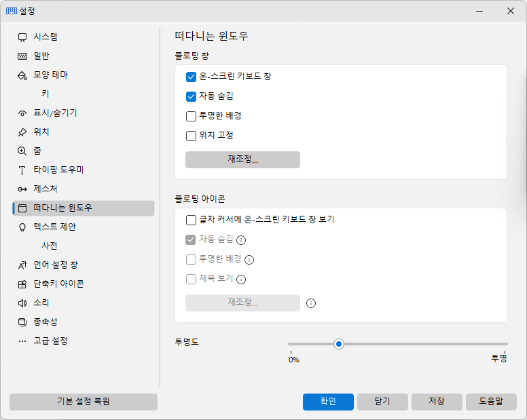
Task: Open 줌 settings page
Action: point(84,151)
